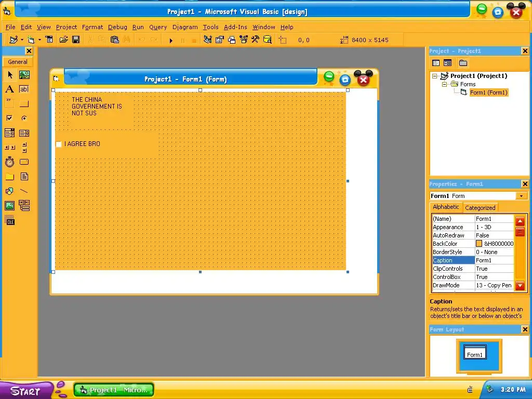This screenshot has height=399, width=532.
Task: Select the HScrollBar control tool
Action: pos(10,147)
